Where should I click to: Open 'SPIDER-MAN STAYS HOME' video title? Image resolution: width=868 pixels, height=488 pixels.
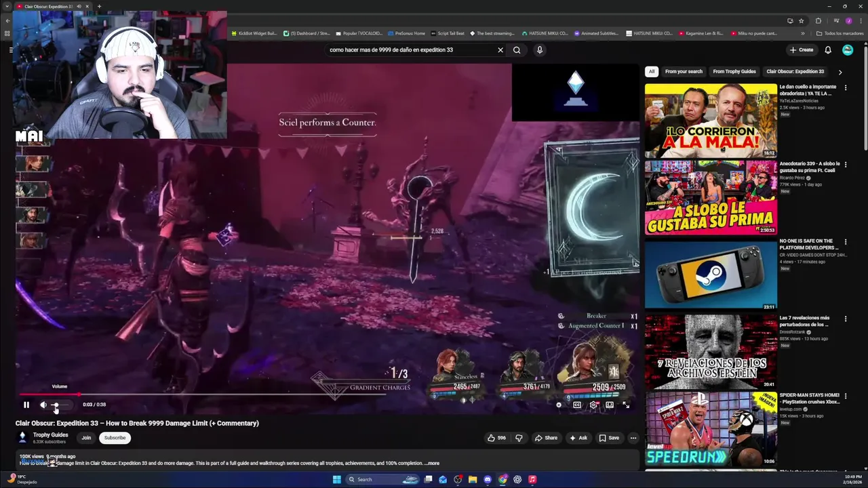click(x=809, y=399)
